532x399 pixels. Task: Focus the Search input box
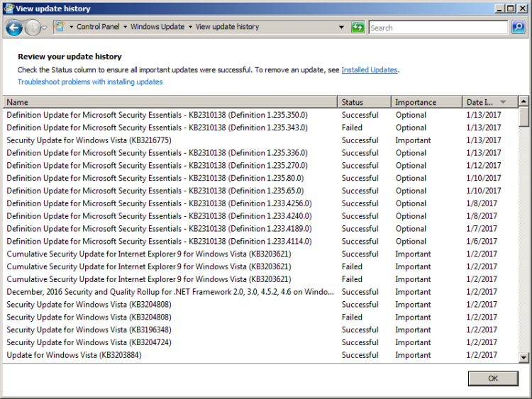click(x=438, y=28)
